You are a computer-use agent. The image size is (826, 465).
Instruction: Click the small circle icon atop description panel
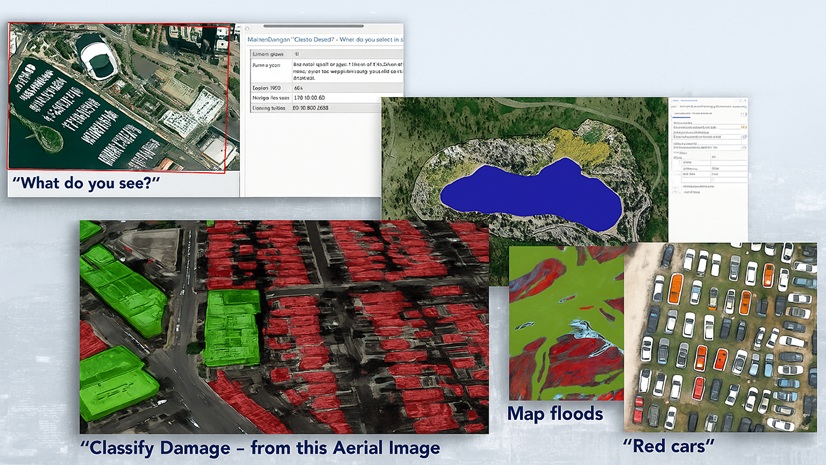click(248, 29)
